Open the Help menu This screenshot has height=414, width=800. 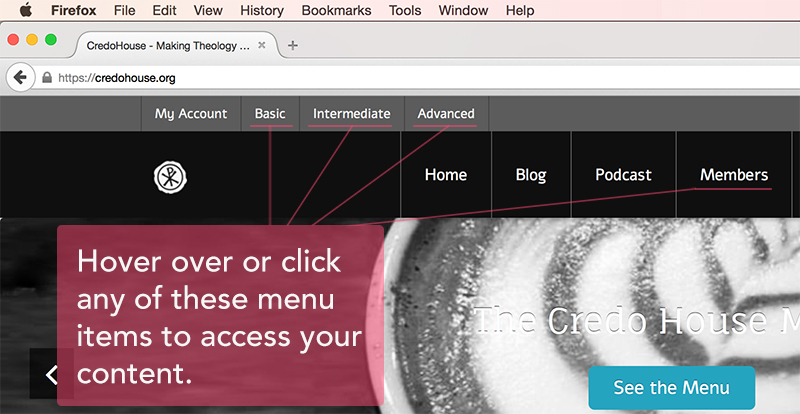click(x=520, y=10)
